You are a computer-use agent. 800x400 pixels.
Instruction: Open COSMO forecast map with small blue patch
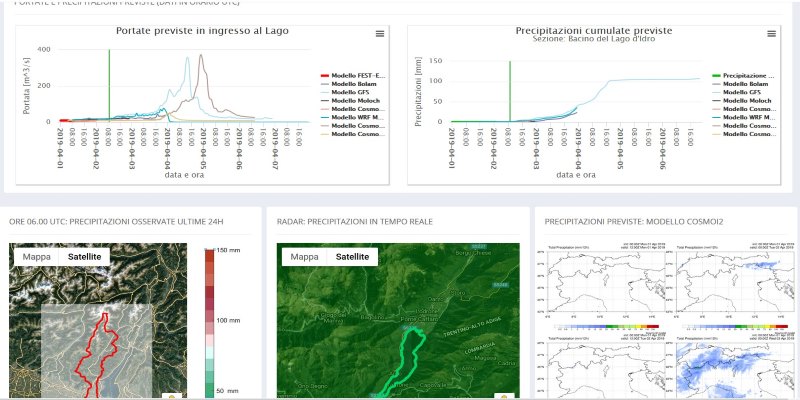tap(735, 282)
